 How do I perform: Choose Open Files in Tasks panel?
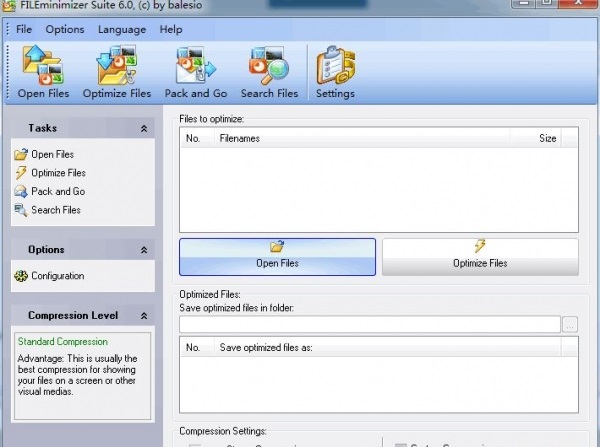point(44,154)
